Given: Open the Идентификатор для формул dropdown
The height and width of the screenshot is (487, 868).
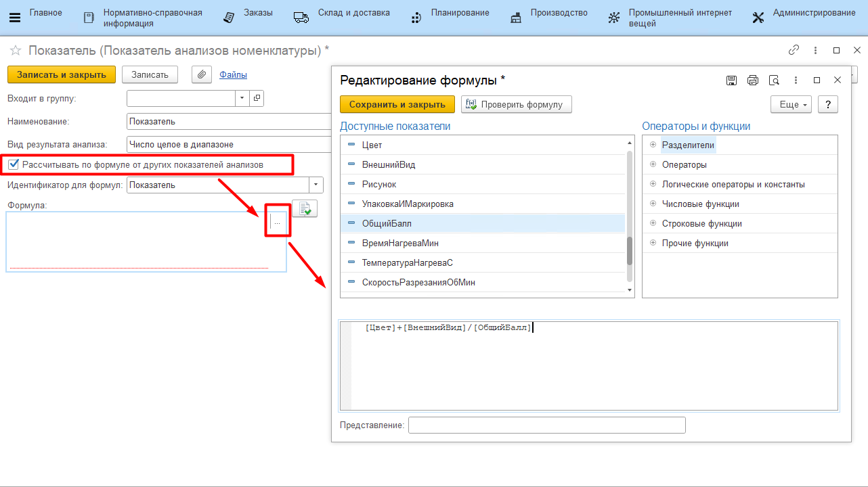Looking at the screenshot, I should tap(316, 185).
